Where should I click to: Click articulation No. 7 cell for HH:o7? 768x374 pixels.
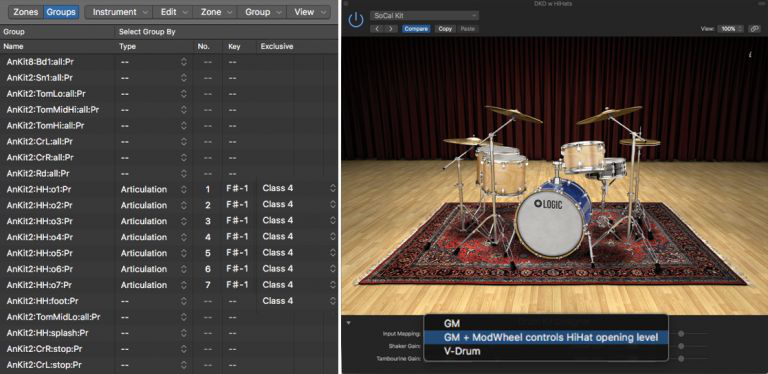tap(208, 285)
